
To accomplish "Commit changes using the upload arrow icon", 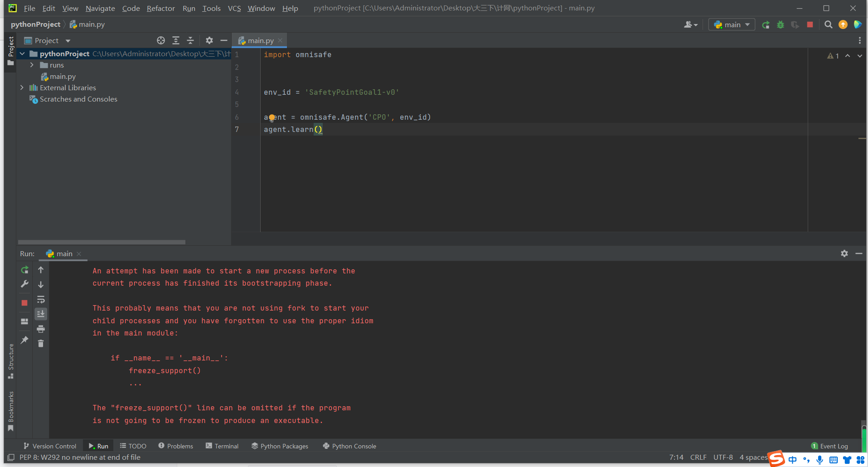I will (843, 24).
